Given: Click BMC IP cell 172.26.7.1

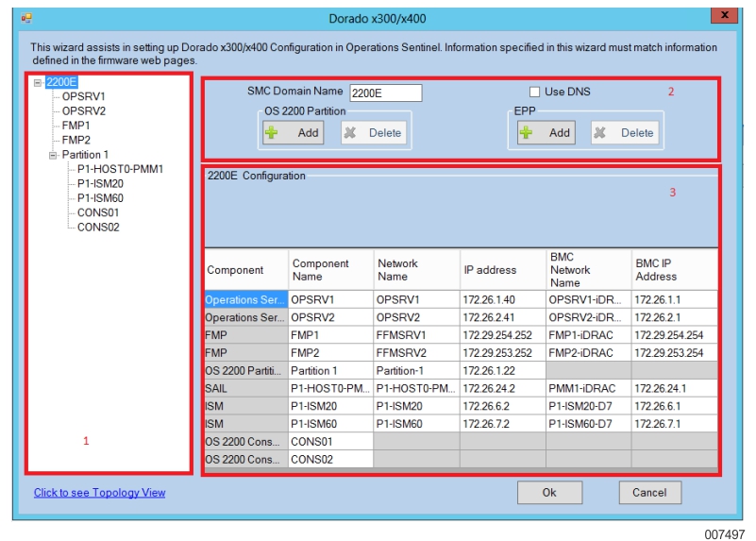Looking at the screenshot, I should tap(675, 424).
